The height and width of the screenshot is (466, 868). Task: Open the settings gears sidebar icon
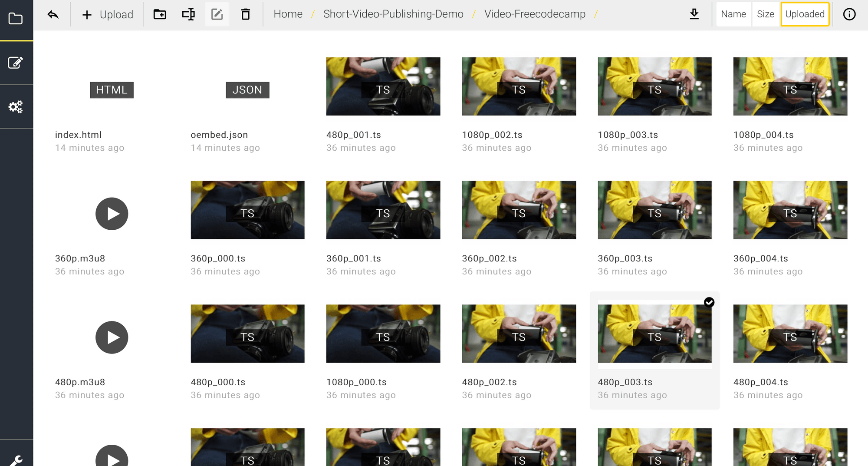click(16, 107)
